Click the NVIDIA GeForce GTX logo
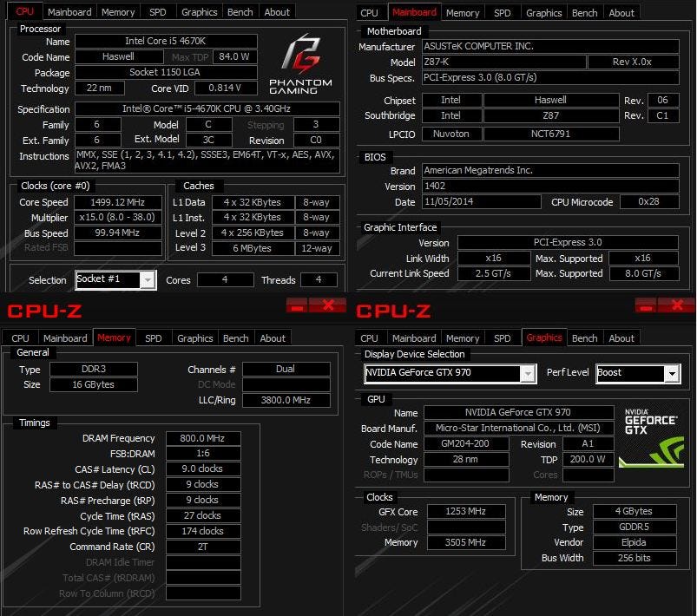The image size is (697, 616). 651,438
